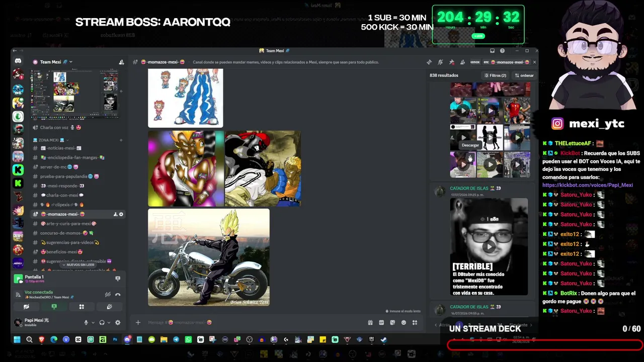The image size is (644, 362).
Task: Open the arte-y-curis-para-mexi channel
Action: [68, 223]
